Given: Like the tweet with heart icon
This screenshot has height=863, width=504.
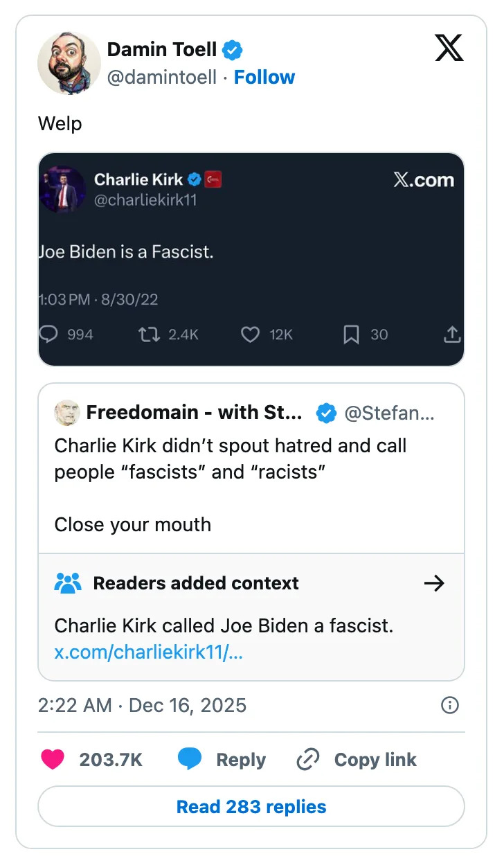Looking at the screenshot, I should pyautogui.click(x=53, y=760).
